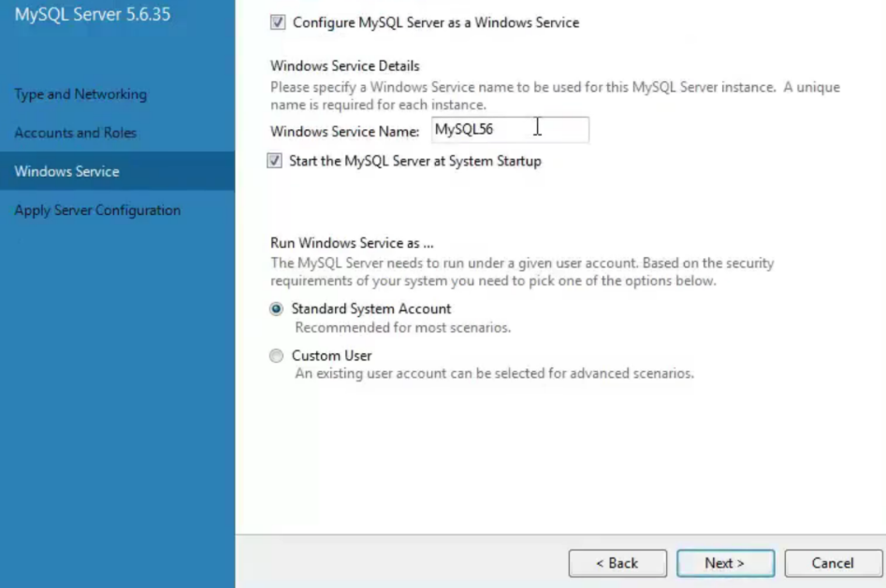Click the Back button

(617, 563)
